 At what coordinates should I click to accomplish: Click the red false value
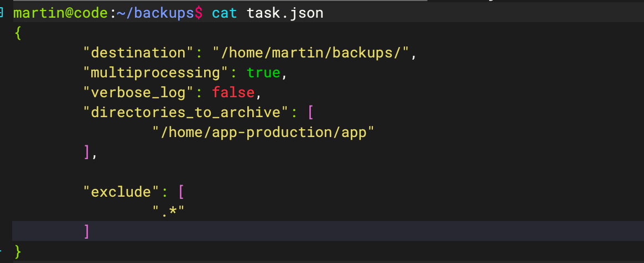pos(232,92)
